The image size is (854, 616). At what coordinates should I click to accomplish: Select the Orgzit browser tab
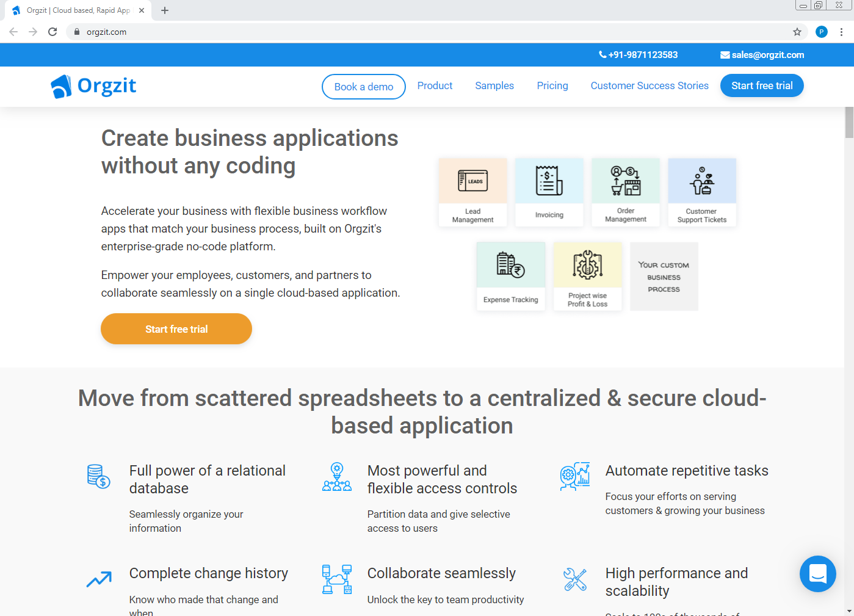tap(78, 10)
